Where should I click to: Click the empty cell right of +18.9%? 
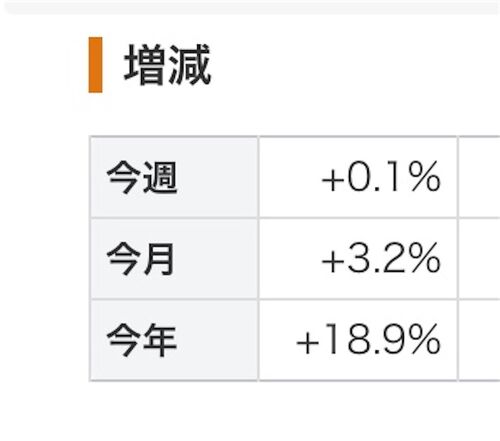click(x=479, y=340)
